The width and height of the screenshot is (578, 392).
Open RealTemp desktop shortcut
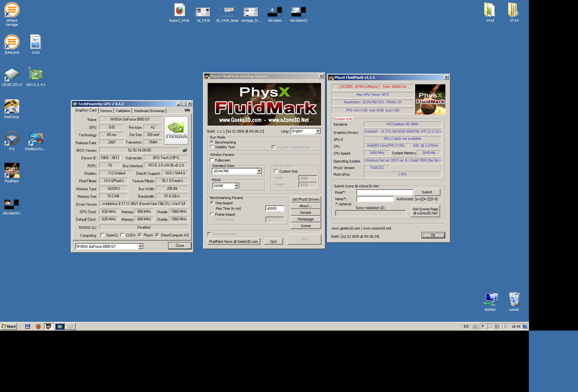click(x=12, y=109)
